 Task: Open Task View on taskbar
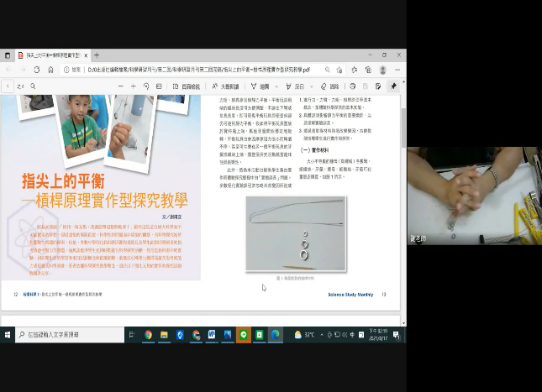(x=132, y=335)
